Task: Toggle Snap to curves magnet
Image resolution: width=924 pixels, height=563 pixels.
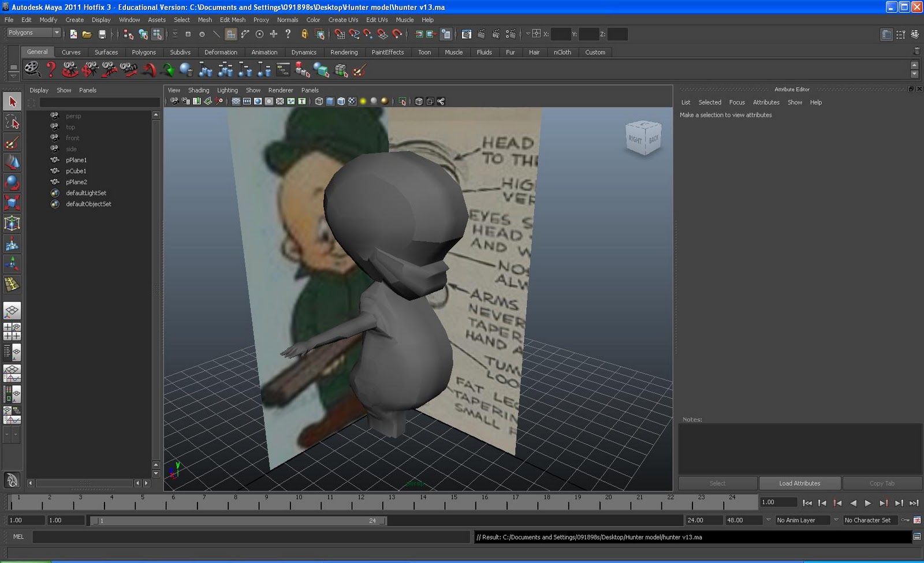Action: pyautogui.click(x=354, y=34)
